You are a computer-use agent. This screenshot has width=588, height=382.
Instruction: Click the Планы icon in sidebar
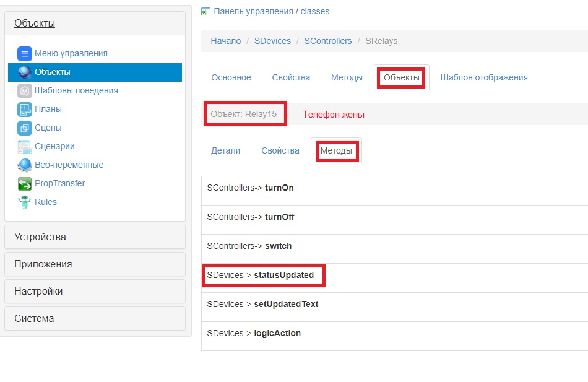click(x=24, y=110)
